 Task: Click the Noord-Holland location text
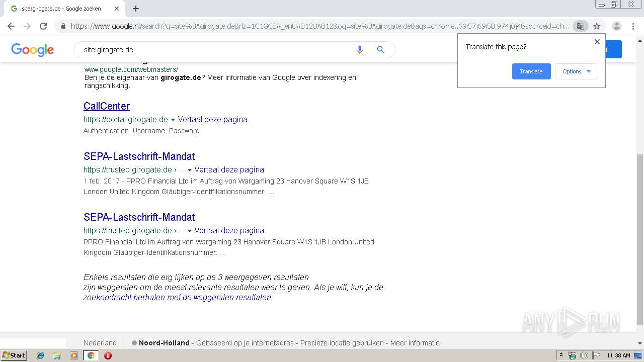pos(164,343)
